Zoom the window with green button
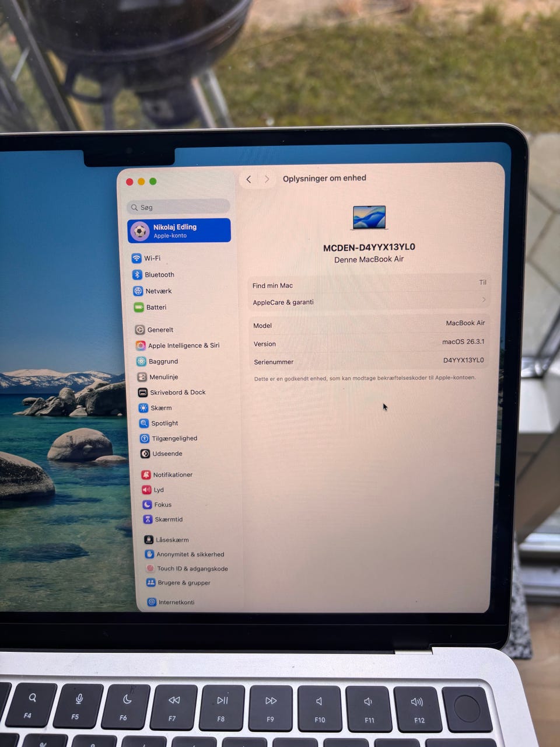 (153, 181)
